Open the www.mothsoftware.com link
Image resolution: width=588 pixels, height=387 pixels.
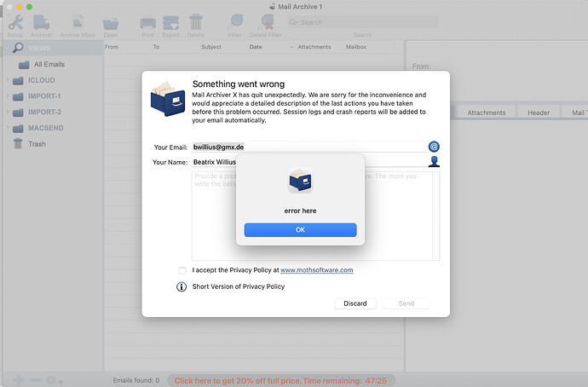pos(316,270)
